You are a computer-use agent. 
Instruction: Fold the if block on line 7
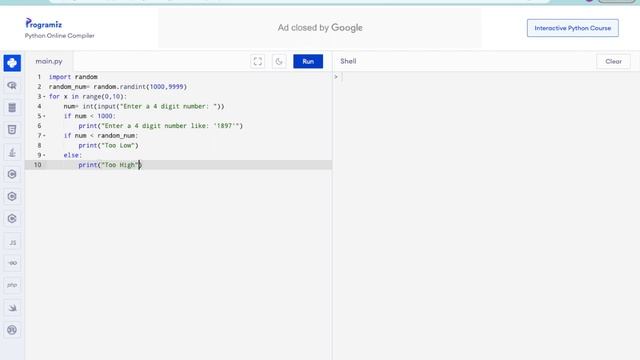click(x=44, y=136)
